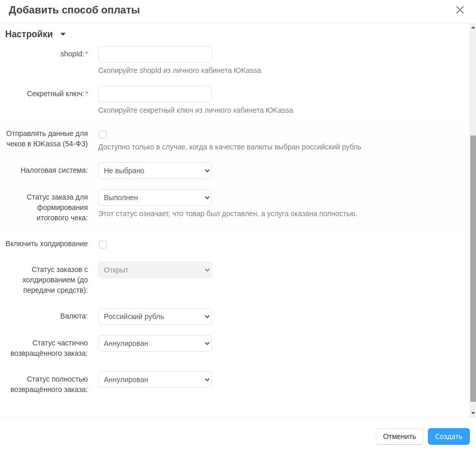Image resolution: width=476 pixels, height=453 pixels.
Task: Open the final receipt order status dropdown
Action: pyautogui.click(x=155, y=198)
